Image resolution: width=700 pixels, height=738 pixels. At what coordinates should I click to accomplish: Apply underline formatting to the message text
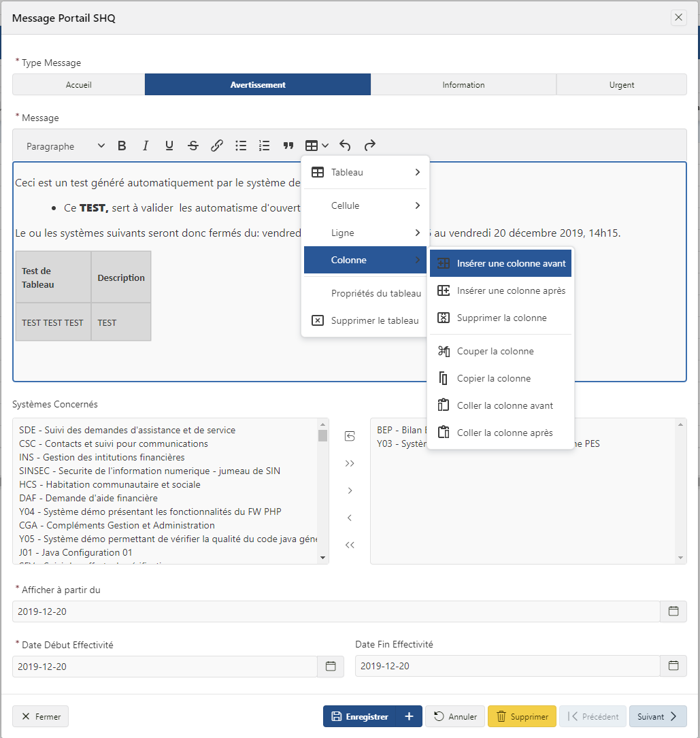tap(169, 145)
